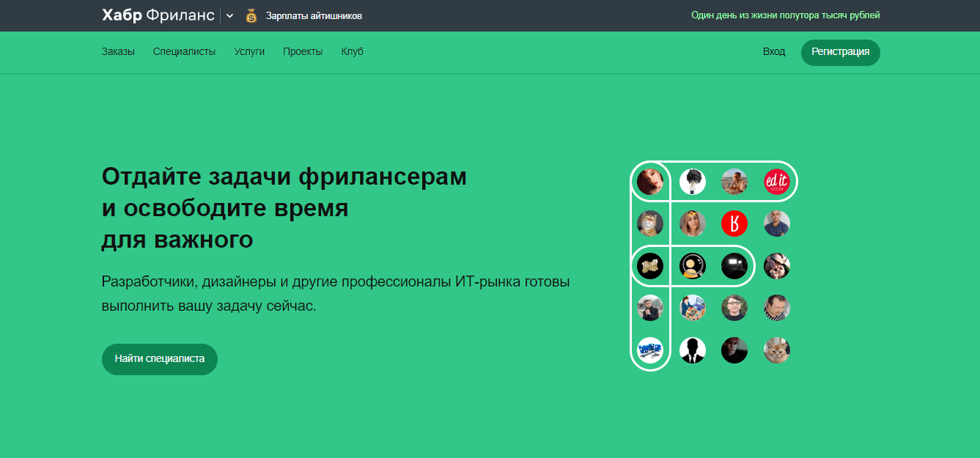Click the money bag icon

point(251,15)
